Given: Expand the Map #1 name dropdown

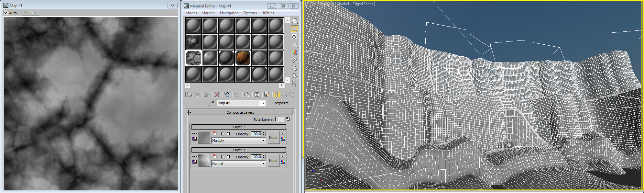Looking at the screenshot, I should click(x=263, y=103).
